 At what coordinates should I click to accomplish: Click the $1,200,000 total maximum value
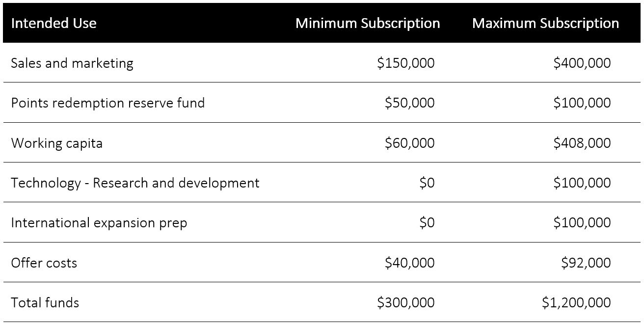576,303
